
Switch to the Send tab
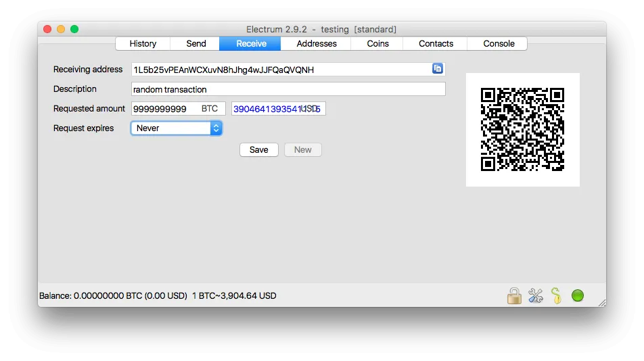click(196, 43)
